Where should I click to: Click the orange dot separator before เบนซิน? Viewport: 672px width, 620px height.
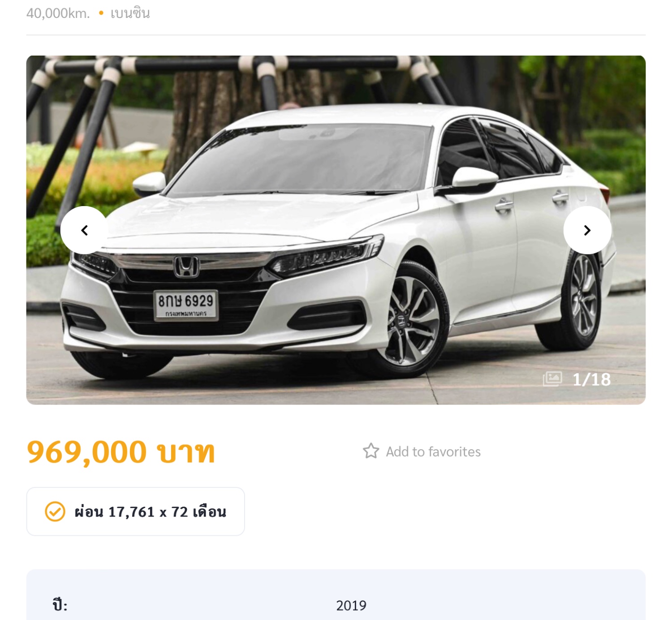(101, 13)
